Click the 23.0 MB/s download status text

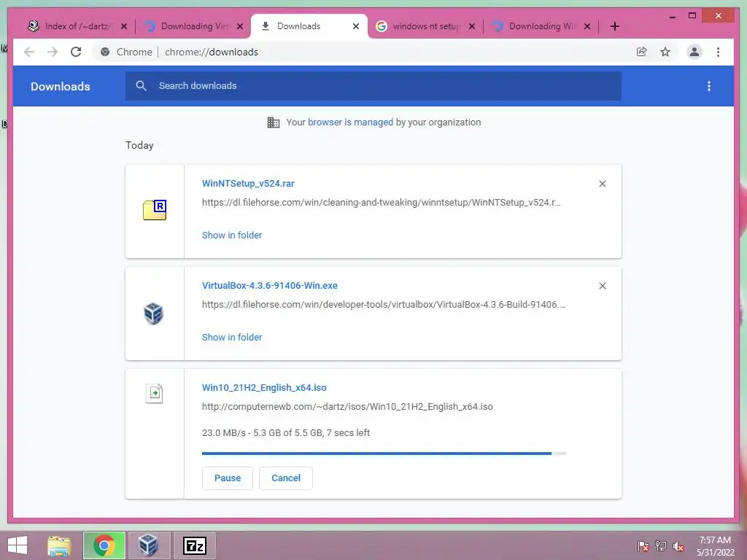click(x=286, y=433)
